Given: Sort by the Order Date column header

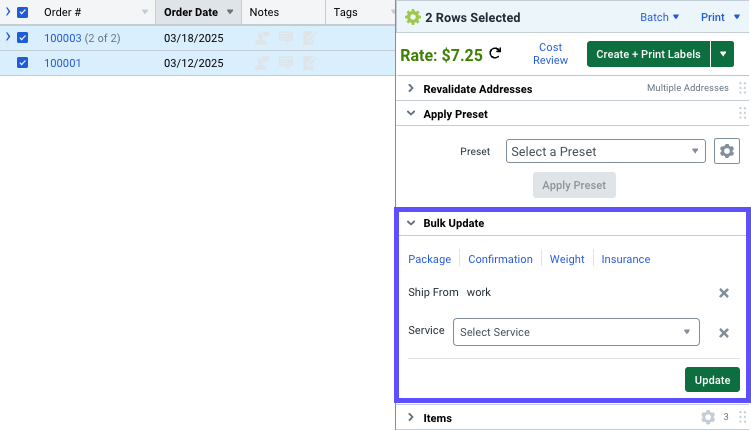Looking at the screenshot, I should (191, 13).
